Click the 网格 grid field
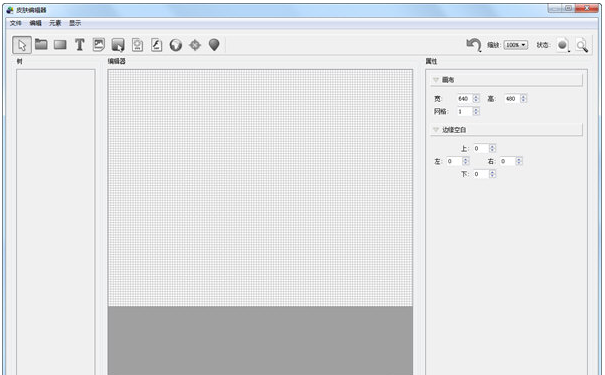Viewport: 605px width, 375px height. point(465,111)
